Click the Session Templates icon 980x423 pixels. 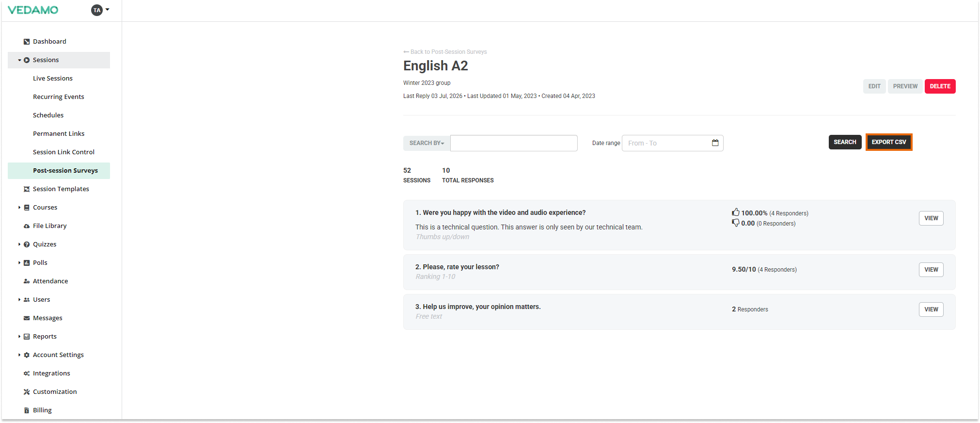pyautogui.click(x=27, y=189)
